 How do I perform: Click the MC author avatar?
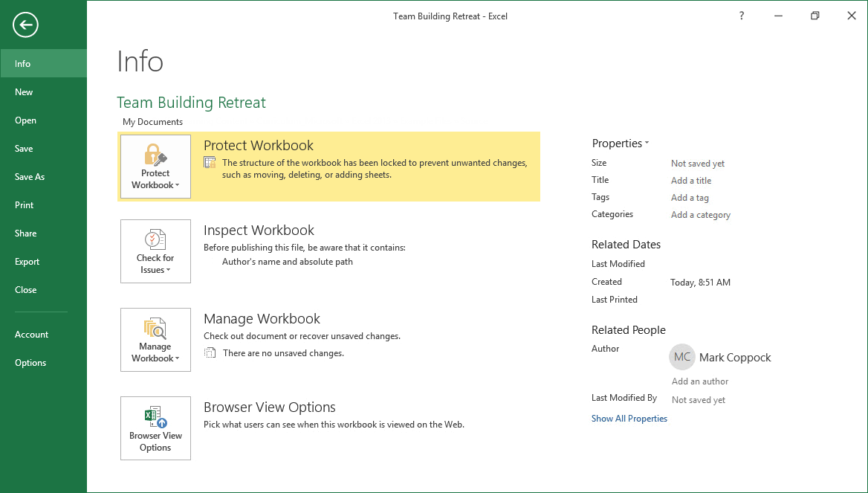681,357
